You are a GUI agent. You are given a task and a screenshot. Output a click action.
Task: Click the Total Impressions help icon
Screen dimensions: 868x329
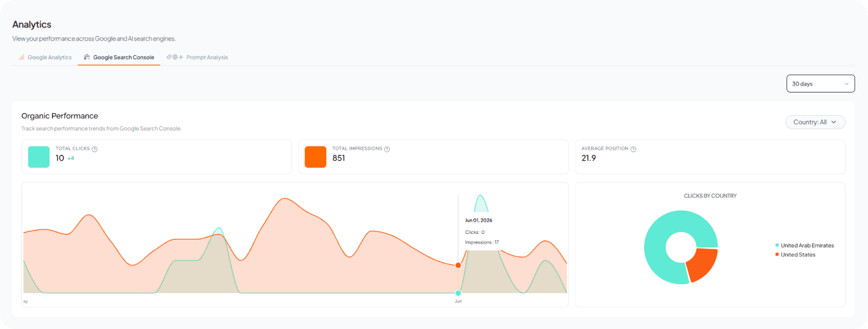click(x=387, y=149)
